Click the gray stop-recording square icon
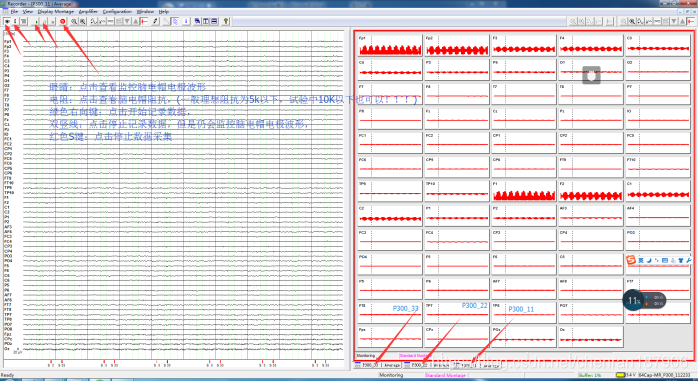 53,21
